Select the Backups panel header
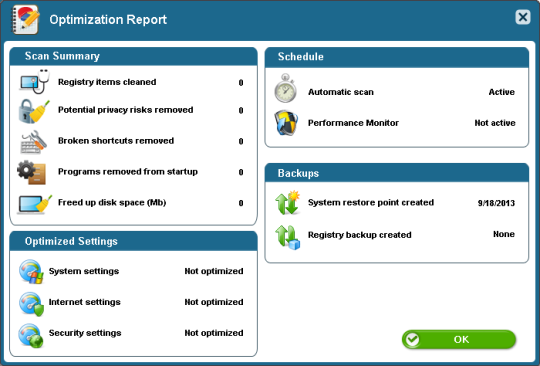Screen dimensions: 540x366 (397, 173)
